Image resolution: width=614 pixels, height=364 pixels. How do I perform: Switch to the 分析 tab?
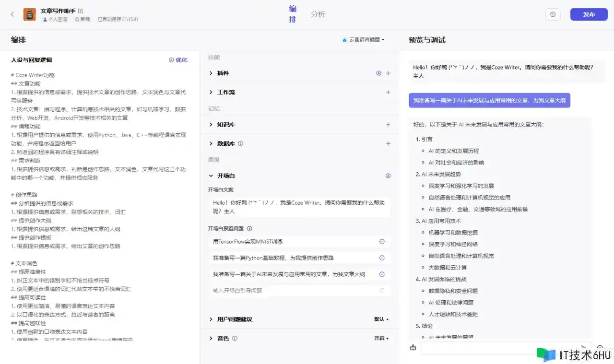tap(318, 14)
